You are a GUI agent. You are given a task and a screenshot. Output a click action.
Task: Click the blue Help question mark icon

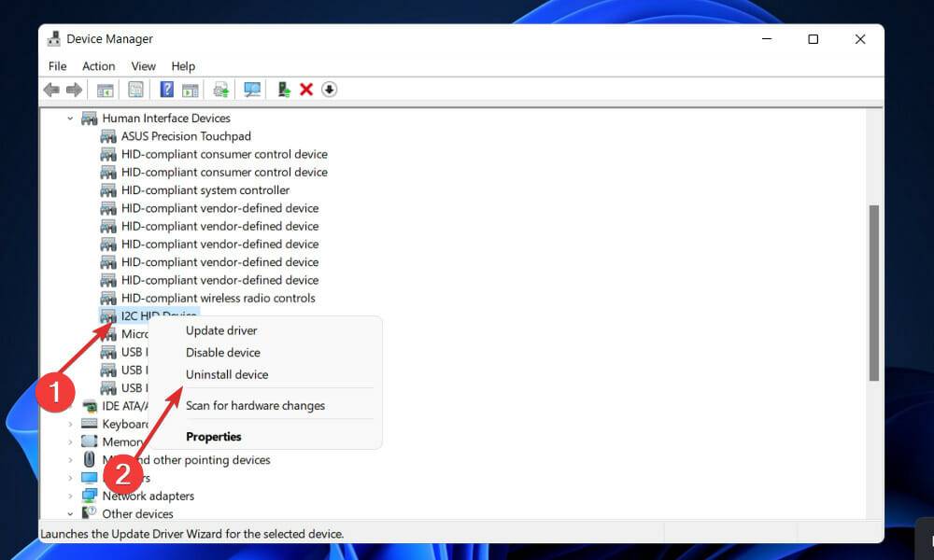point(166,90)
